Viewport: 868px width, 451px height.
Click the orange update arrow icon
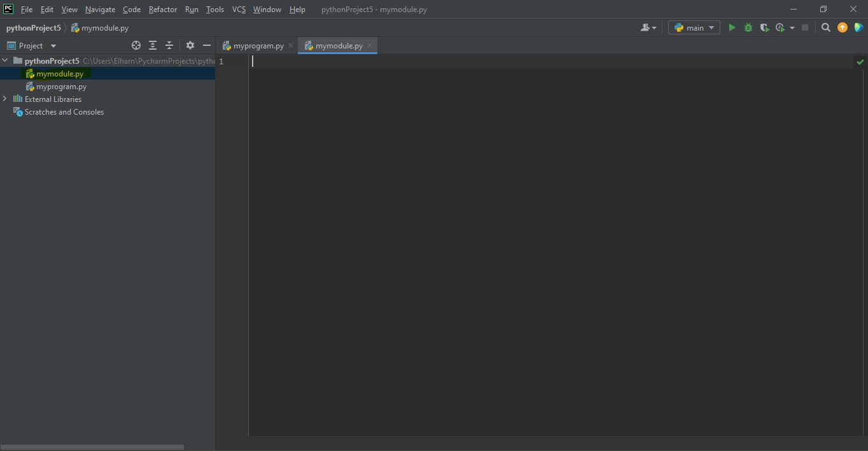coord(843,28)
